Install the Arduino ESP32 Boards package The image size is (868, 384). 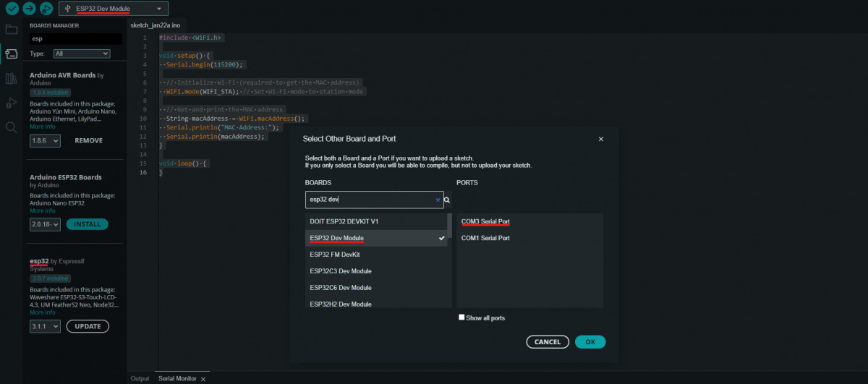[87, 224]
